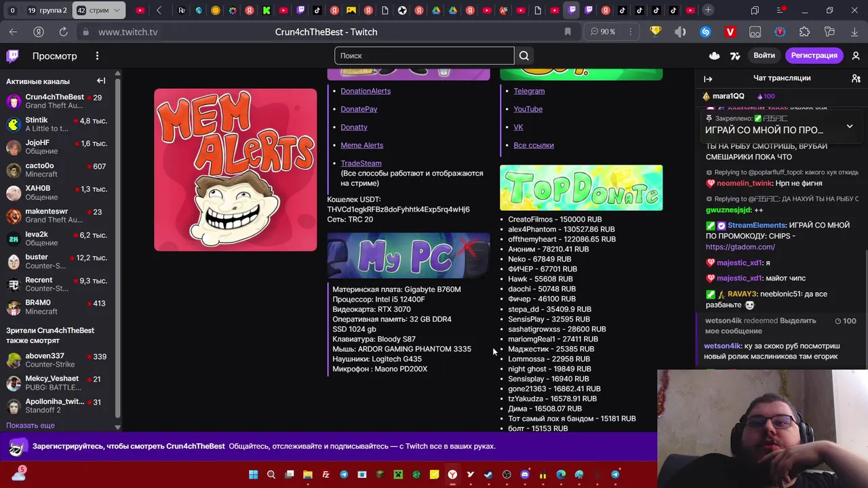
Task: Open the Yandex home icon in toolbar
Action: coord(39,32)
